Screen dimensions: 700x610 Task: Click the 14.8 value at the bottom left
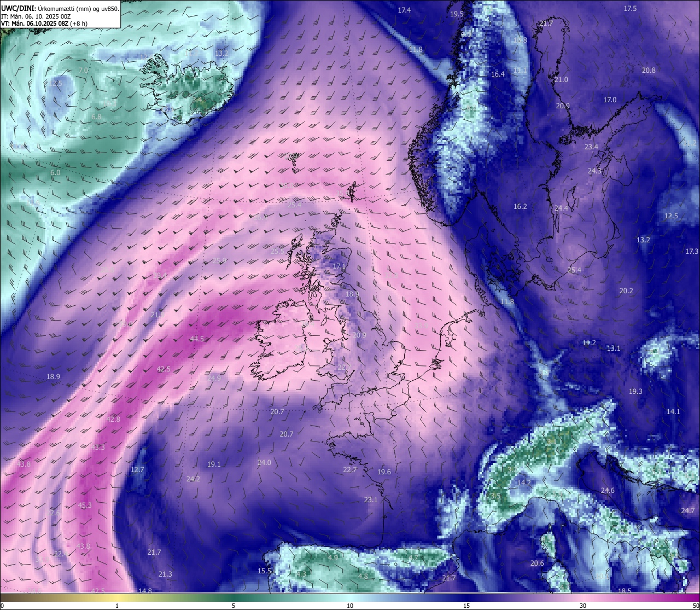(145, 590)
